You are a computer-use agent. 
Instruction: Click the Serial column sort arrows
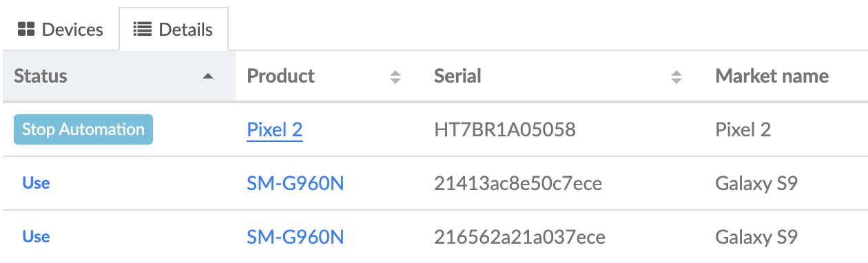[x=676, y=76]
